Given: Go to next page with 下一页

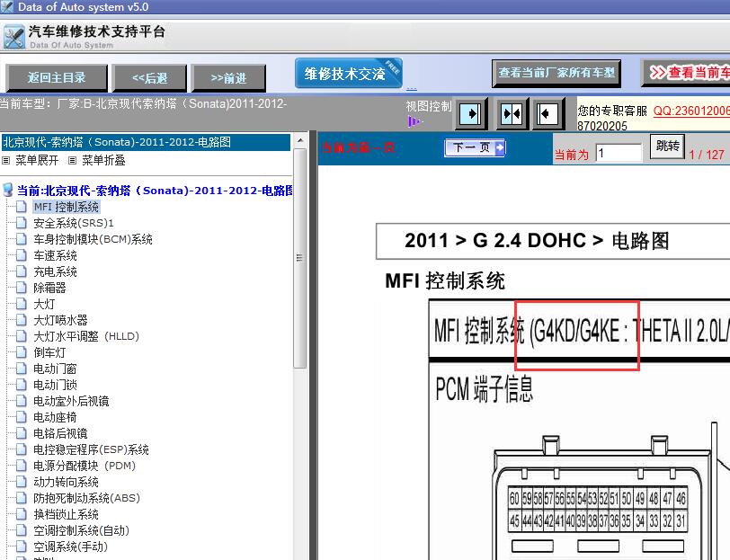Looking at the screenshot, I should [475, 147].
